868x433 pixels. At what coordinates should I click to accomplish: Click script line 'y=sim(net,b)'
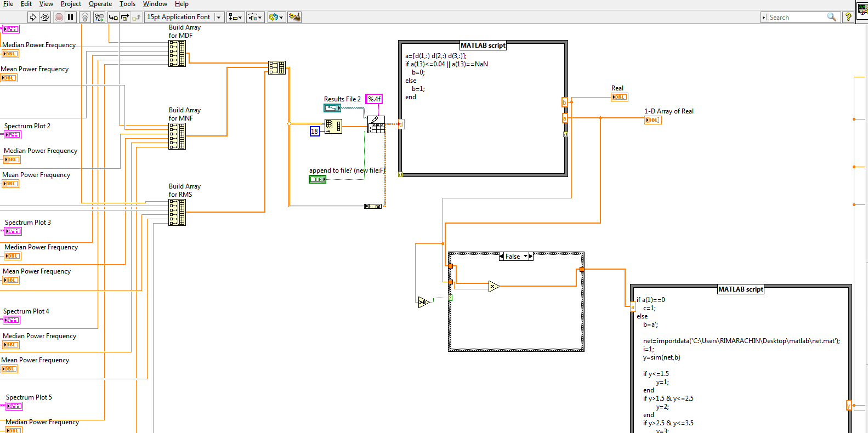662,357
